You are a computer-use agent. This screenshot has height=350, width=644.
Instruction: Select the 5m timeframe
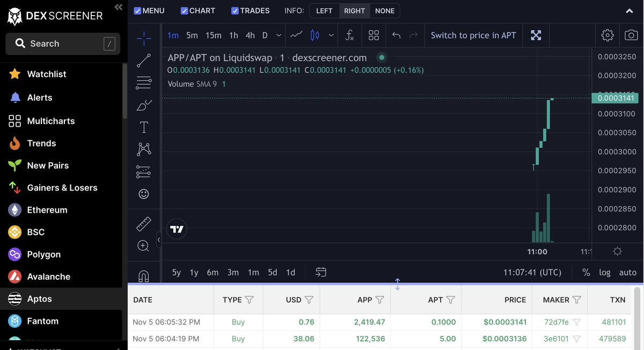tap(192, 35)
